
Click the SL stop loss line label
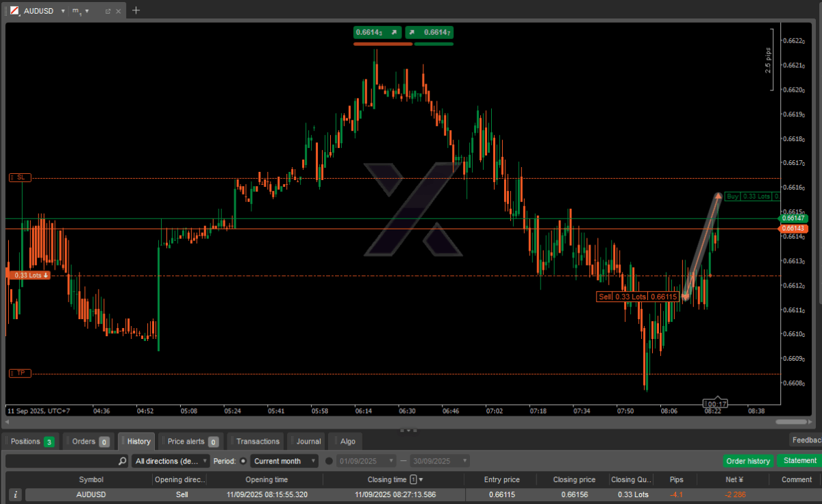(21, 177)
